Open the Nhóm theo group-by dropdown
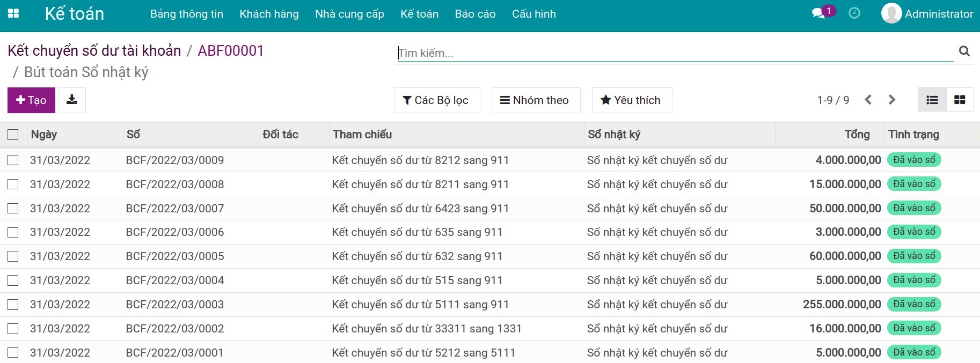 535,100
